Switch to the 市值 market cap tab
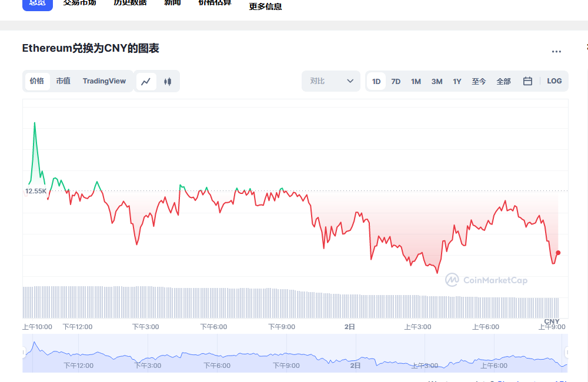The height and width of the screenshot is (382, 588). (64, 81)
